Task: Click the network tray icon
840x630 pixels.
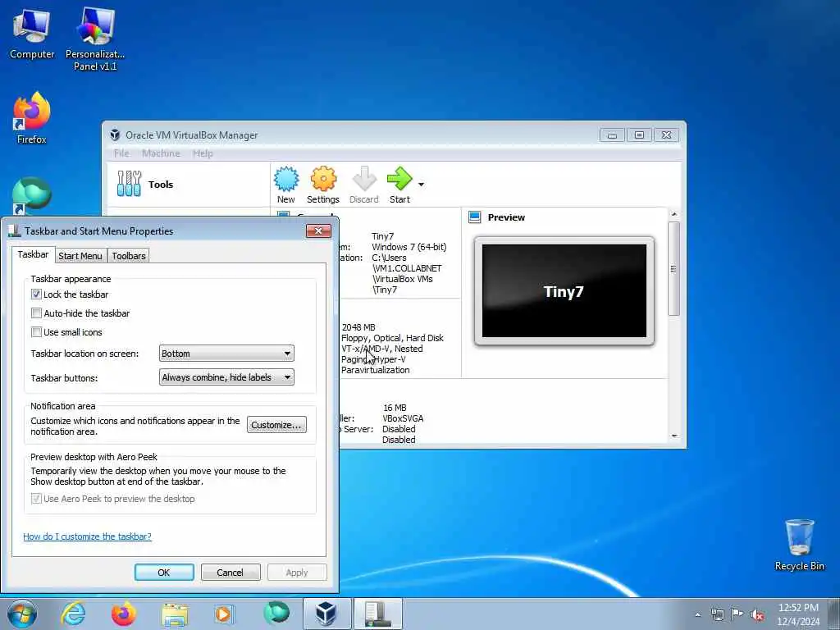Action: (717, 615)
